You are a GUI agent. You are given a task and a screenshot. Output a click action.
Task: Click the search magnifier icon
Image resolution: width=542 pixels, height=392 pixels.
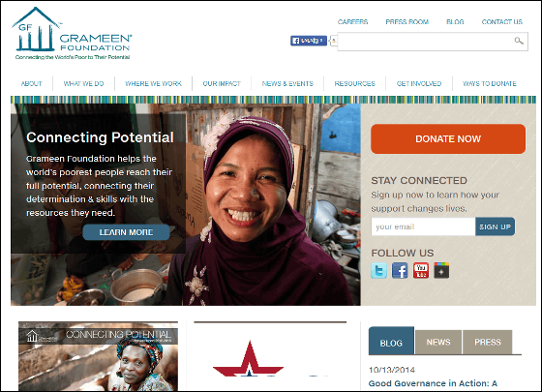519,41
